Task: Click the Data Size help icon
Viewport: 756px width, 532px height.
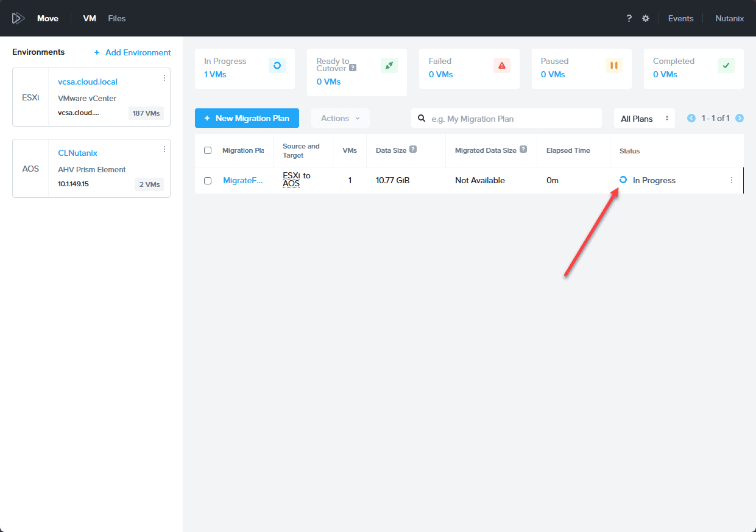Action: click(x=413, y=150)
